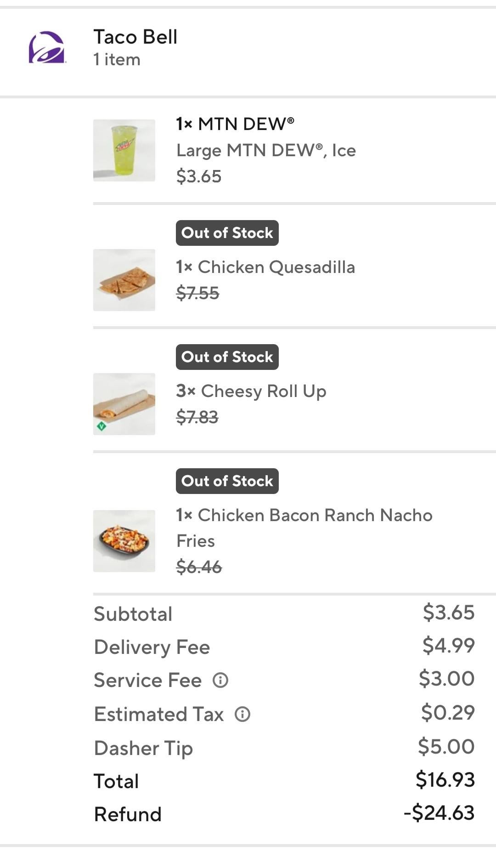Tap the Total amount $16.93

pos(445,779)
